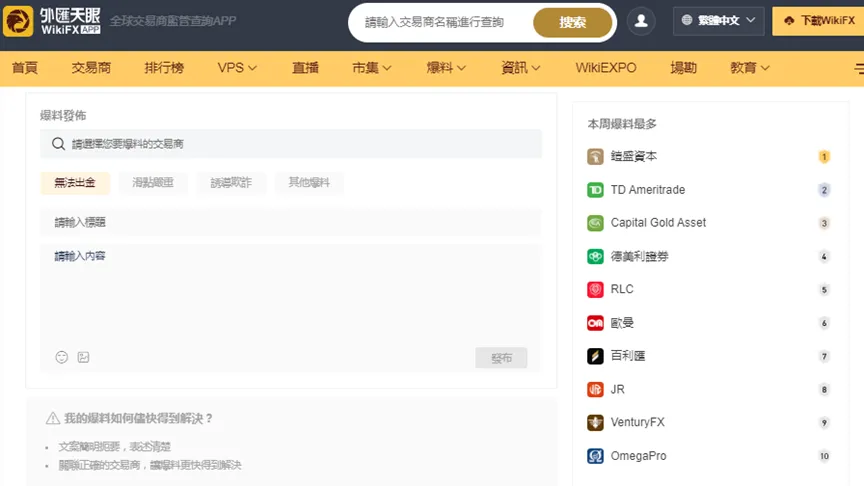Expand the 教育 dropdown menu

tap(749, 68)
